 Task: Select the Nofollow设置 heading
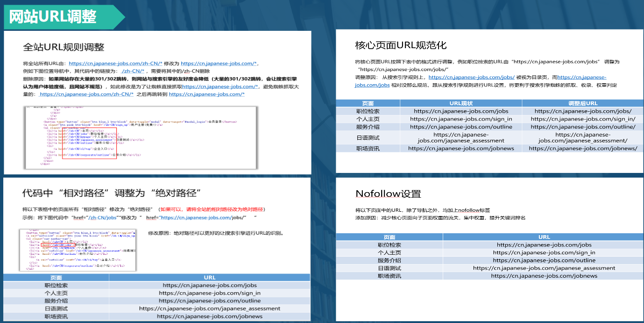pyautogui.click(x=388, y=194)
